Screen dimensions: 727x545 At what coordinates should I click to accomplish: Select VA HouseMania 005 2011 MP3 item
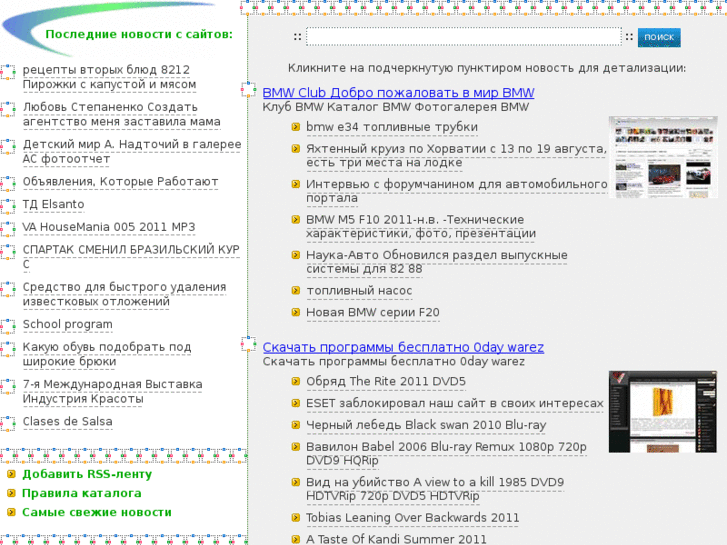point(109,227)
